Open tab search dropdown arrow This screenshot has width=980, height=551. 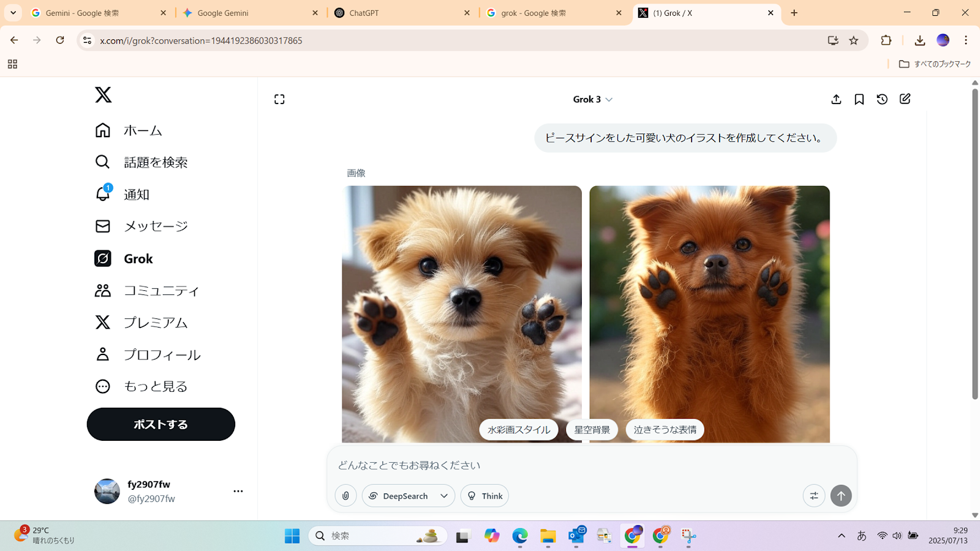tap(13, 13)
